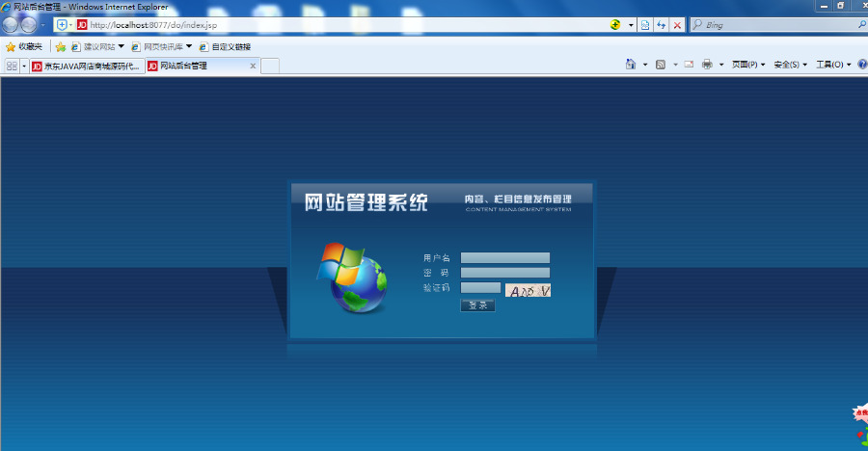Go back with the browser Back arrow
Image resolution: width=868 pixels, height=451 pixels.
click(x=11, y=25)
